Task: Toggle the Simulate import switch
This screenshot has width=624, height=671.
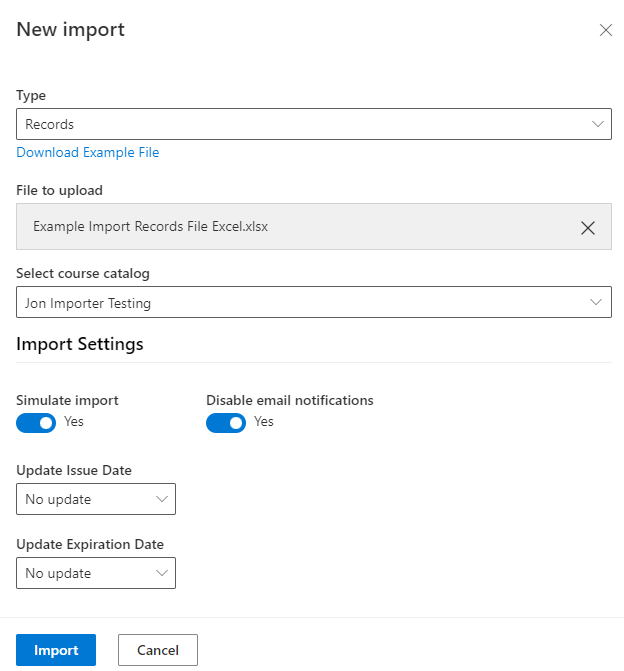Action: [x=36, y=423]
